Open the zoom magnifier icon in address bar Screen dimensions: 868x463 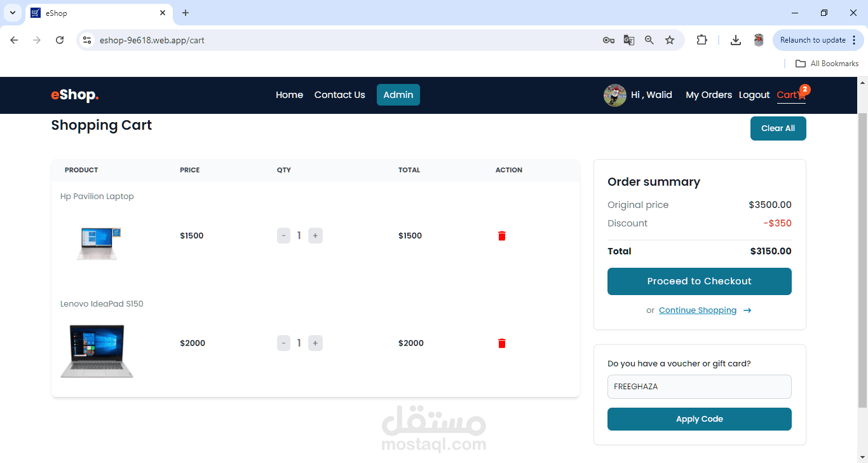coord(649,40)
